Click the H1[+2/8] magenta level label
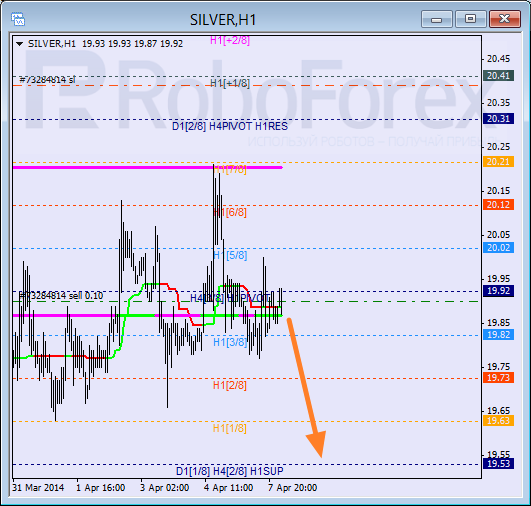This screenshot has height=506, width=531. [230, 40]
